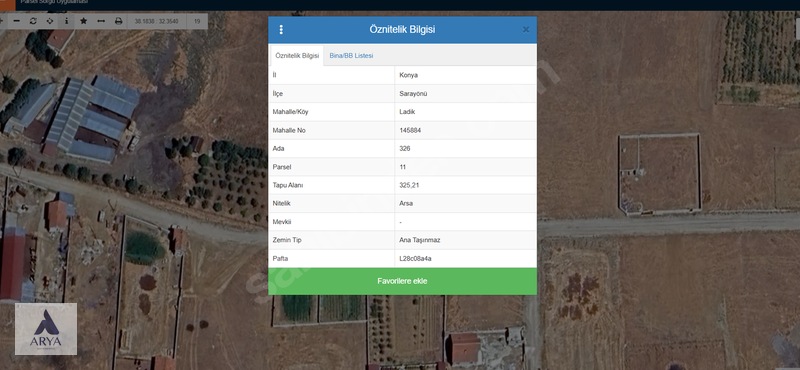Click the Ada value 326
The image size is (800, 370).
click(x=405, y=149)
